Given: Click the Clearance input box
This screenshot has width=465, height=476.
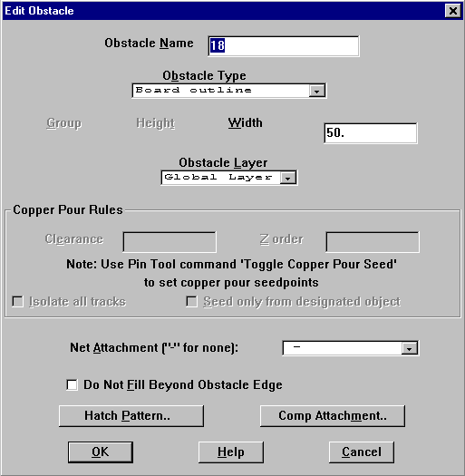Looking at the screenshot, I should click(170, 242).
